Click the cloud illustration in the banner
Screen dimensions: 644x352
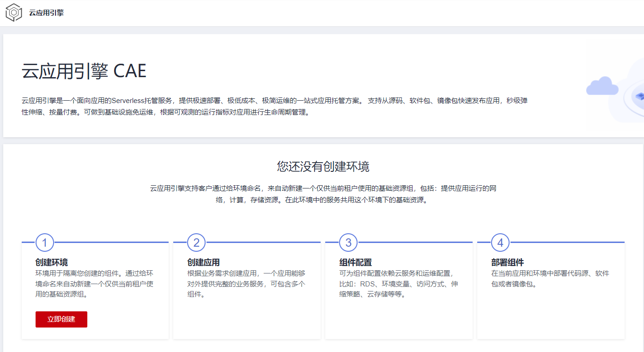[x=602, y=86]
